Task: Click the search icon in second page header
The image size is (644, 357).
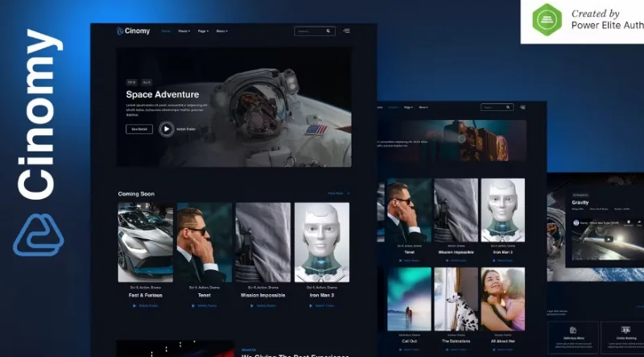Action: coord(508,107)
